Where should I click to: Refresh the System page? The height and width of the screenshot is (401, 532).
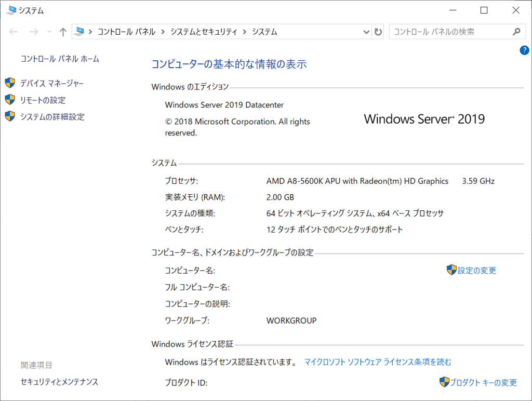click(378, 32)
